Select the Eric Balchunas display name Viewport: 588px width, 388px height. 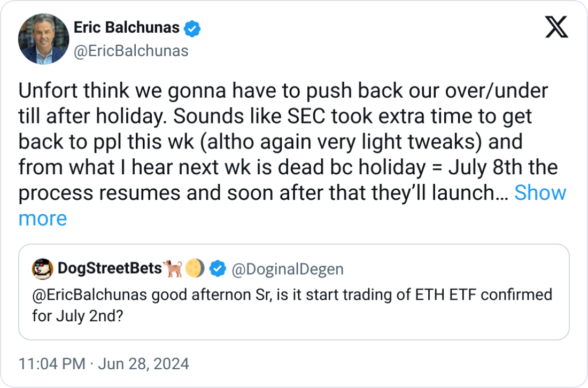pos(126,28)
